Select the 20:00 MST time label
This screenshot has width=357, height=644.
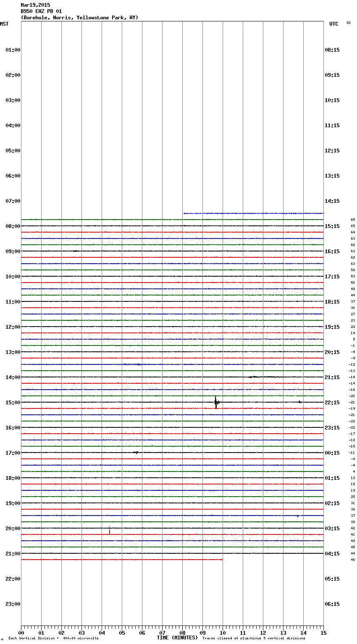(x=13, y=529)
